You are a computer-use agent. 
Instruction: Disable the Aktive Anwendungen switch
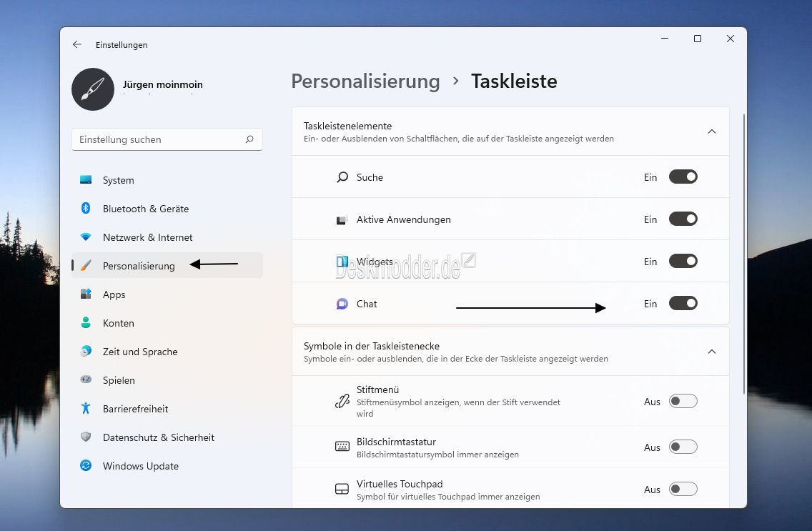[683, 219]
